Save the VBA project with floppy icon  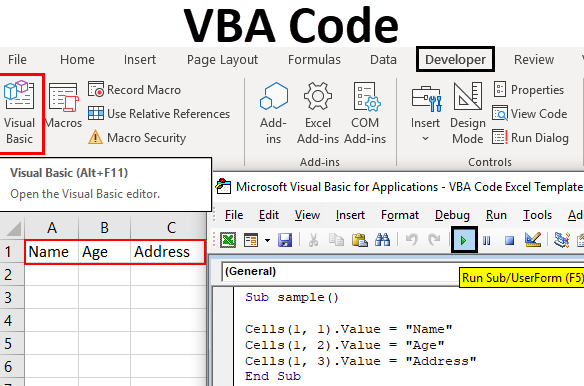pos(285,240)
